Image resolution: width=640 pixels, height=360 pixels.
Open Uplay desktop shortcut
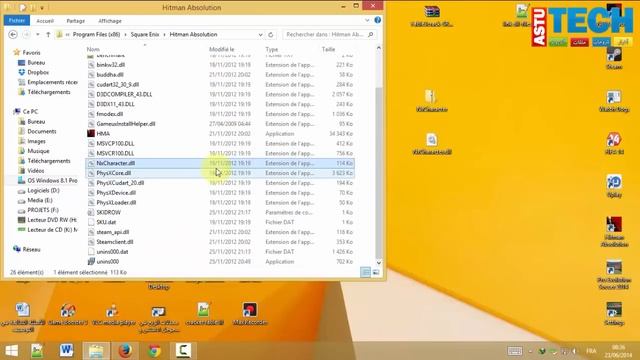[x=614, y=186]
